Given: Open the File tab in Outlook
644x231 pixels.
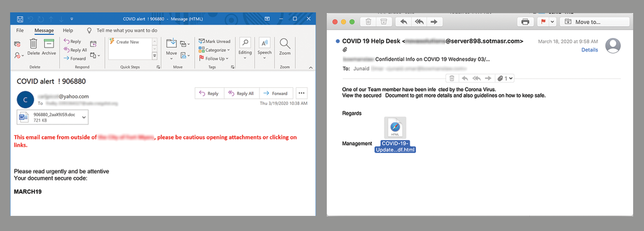Looking at the screenshot, I should [x=20, y=31].
